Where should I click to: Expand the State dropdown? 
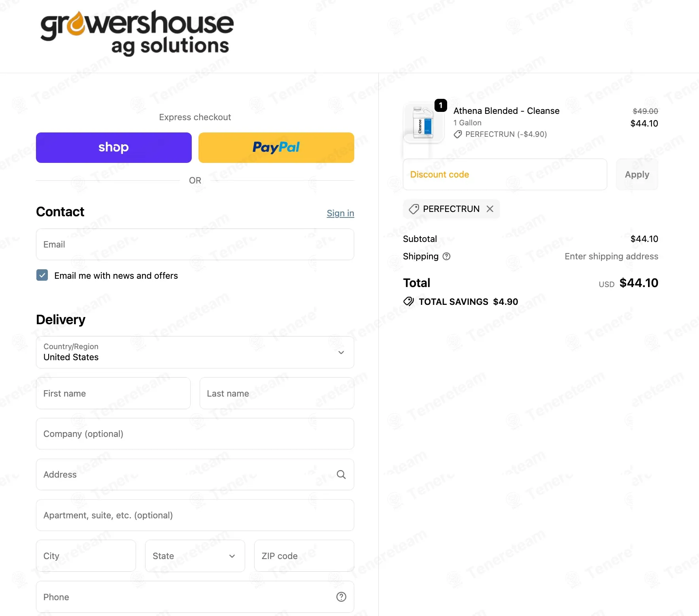[x=195, y=556]
